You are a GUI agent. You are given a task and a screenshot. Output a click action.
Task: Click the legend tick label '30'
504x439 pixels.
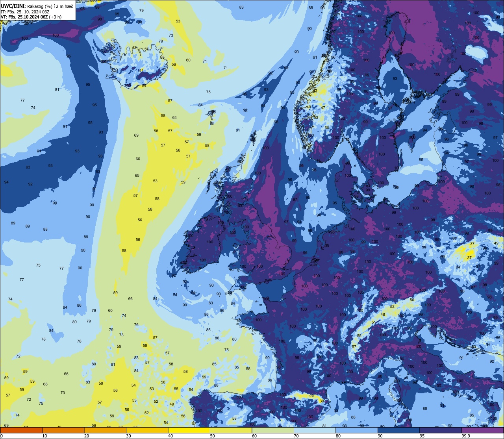pos(128,436)
